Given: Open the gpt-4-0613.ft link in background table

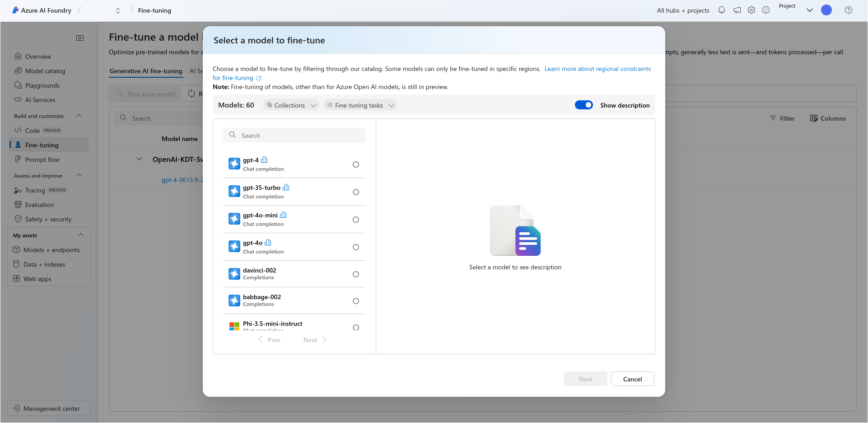Looking at the screenshot, I should click(182, 180).
